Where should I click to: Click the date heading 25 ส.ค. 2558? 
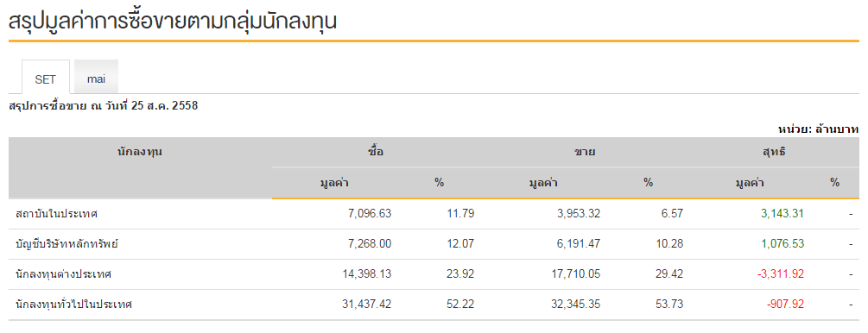(164, 105)
